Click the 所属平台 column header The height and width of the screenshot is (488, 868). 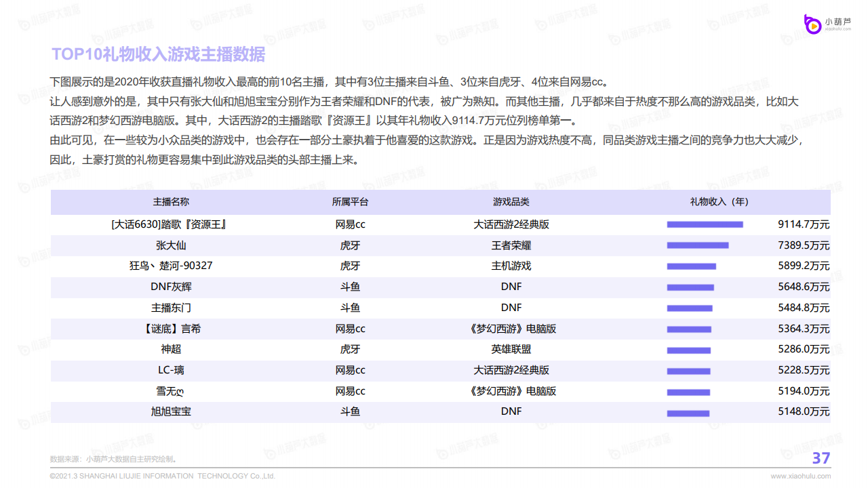(x=350, y=202)
